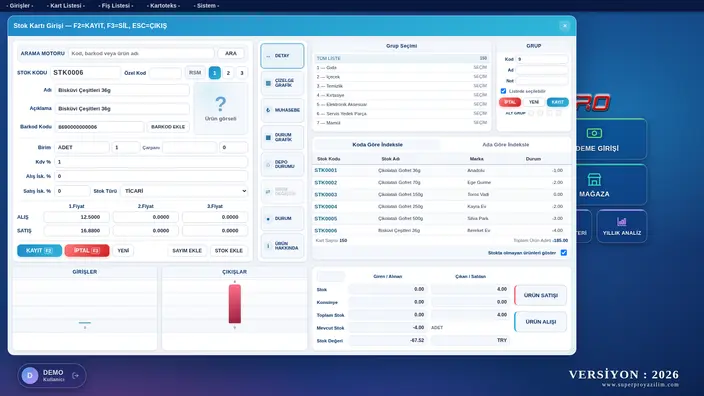This screenshot has width=704, height=396.
Task: Click the ÜRÜN ALIŞI button
Action: pos(541,322)
